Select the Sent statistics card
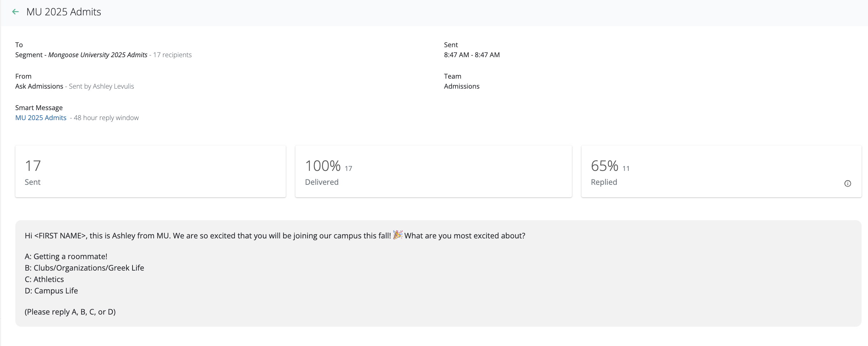The width and height of the screenshot is (868, 346). tap(150, 172)
